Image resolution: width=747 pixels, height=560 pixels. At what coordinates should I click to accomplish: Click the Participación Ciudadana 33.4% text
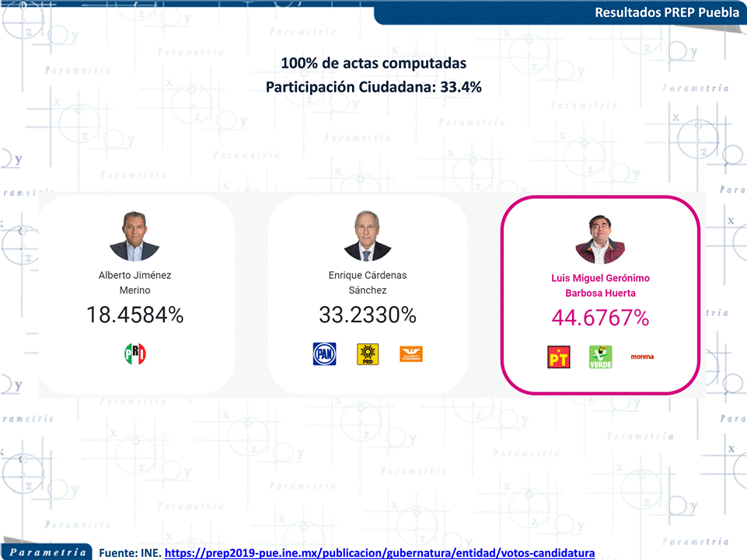coord(373,87)
